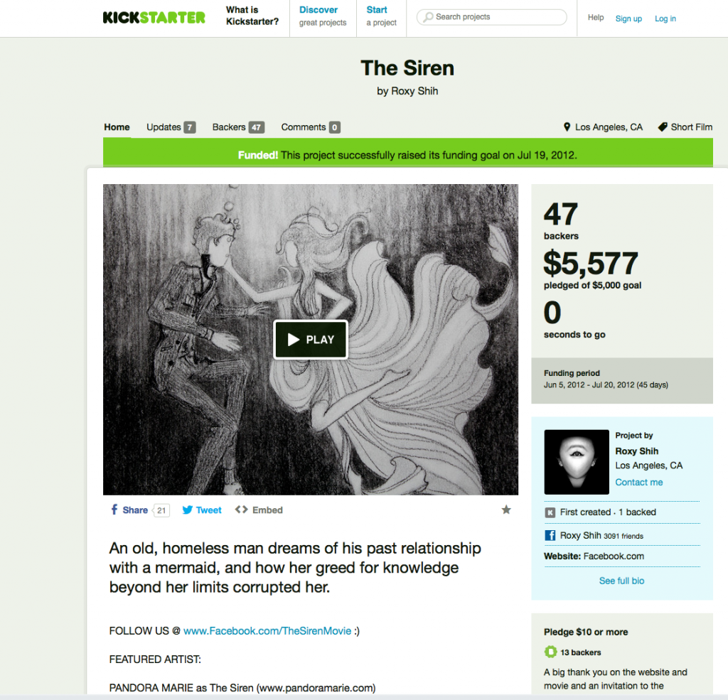This screenshot has height=700, width=728.
Task: Click the Facebook icon beside Roxy Shih
Action: tap(550, 535)
